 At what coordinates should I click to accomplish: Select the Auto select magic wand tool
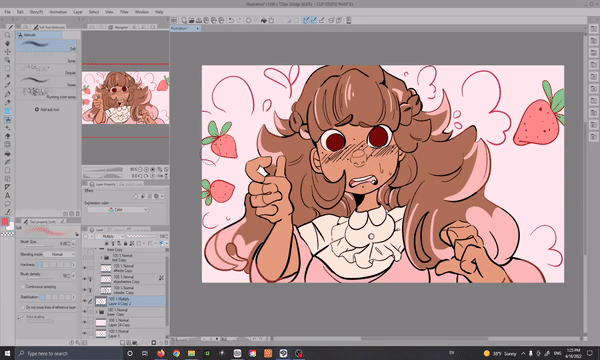7,77
